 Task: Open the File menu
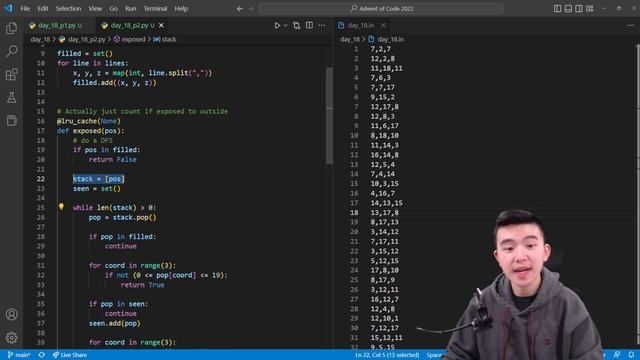(x=25, y=9)
